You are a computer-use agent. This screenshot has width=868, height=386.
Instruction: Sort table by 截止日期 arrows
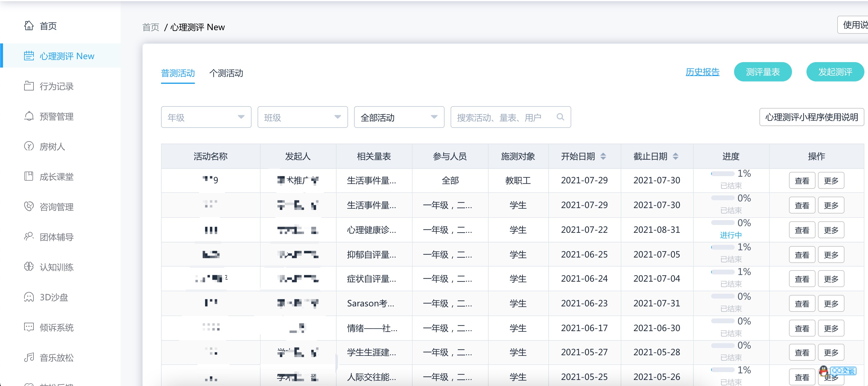676,156
